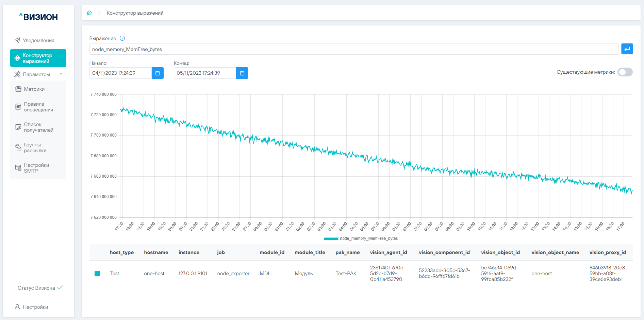The width and height of the screenshot is (644, 320).
Task: Open the Конец date calendar picker
Action: point(242,73)
